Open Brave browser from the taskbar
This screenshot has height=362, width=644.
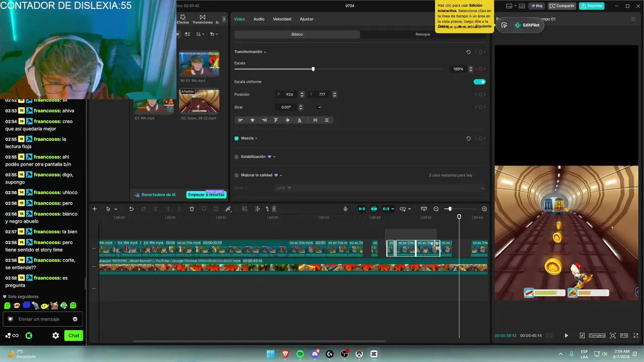coord(285,354)
